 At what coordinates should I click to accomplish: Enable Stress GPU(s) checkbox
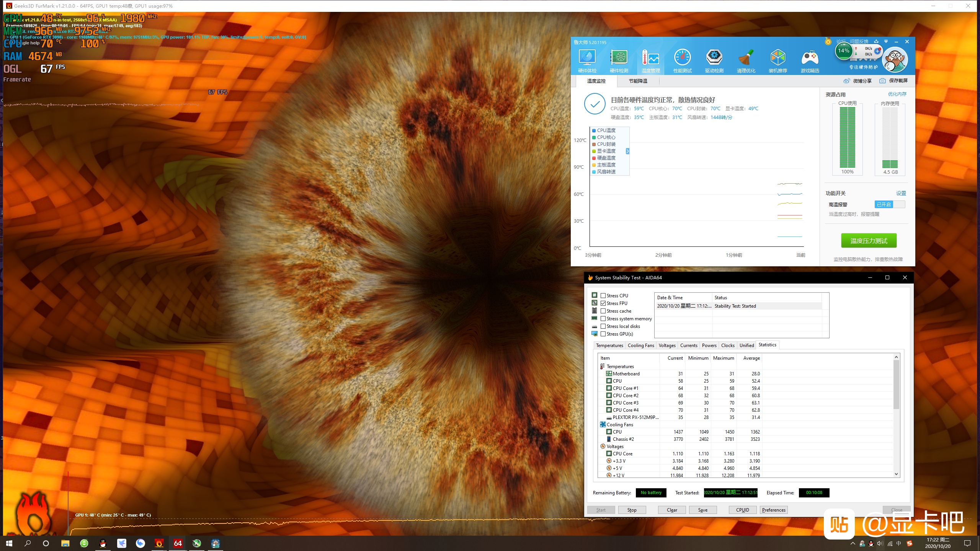[603, 334]
